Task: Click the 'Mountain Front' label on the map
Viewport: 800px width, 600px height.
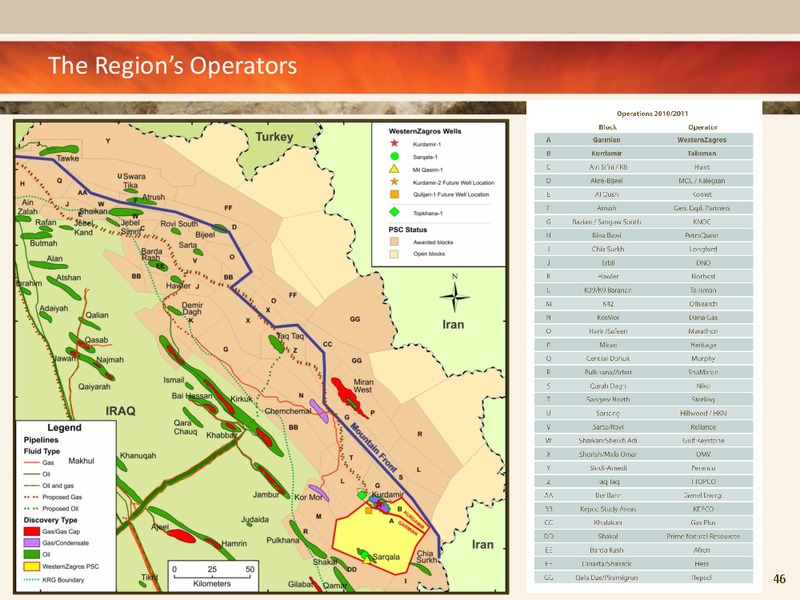Action: click(373, 448)
